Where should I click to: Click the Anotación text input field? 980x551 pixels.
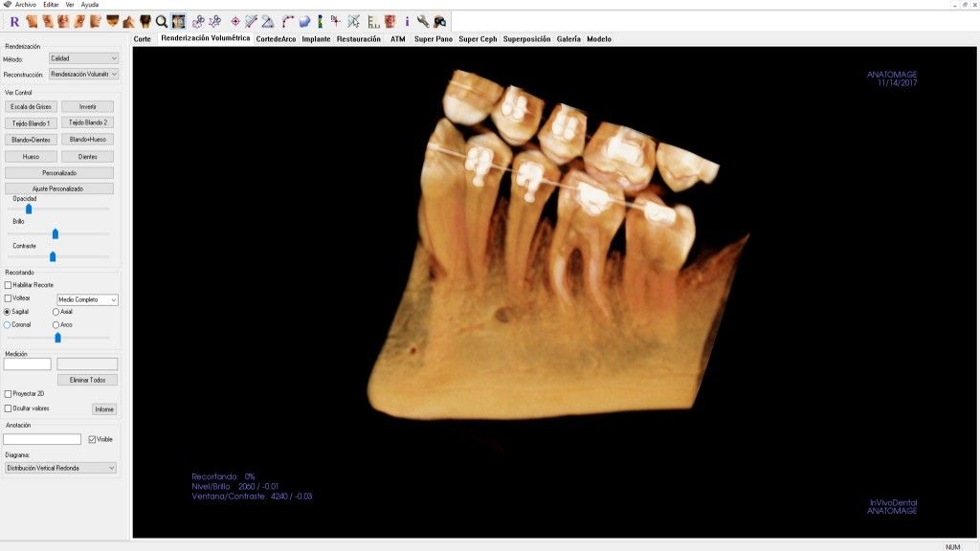point(42,439)
